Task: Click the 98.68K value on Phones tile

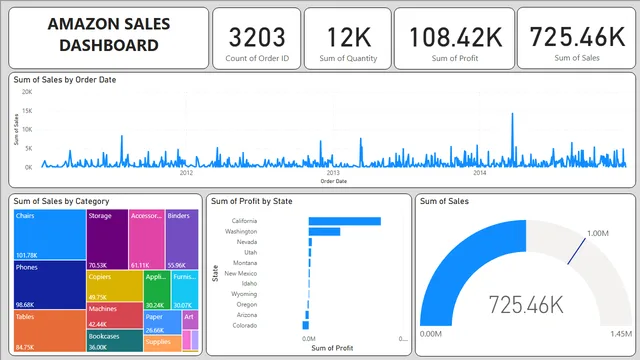Action: [25, 304]
